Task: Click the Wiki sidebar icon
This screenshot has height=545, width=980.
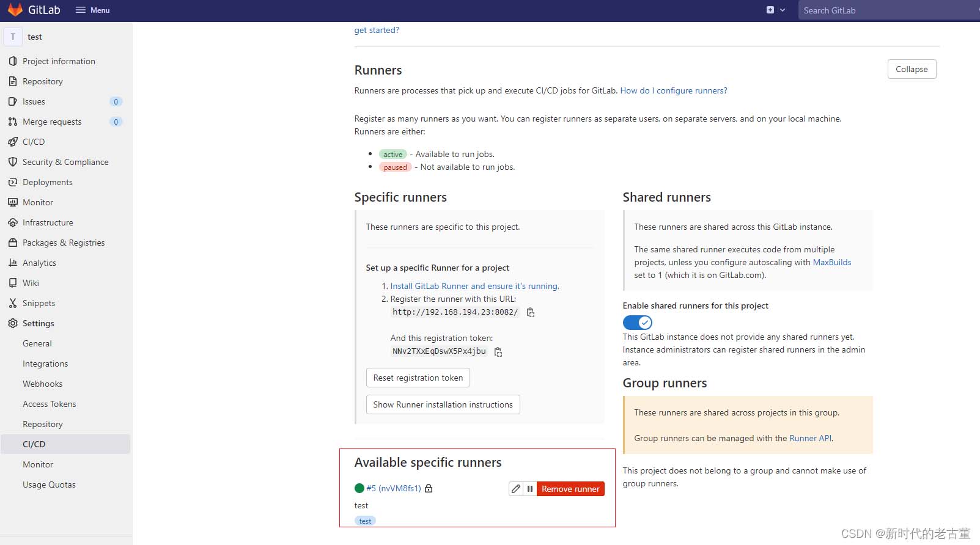Action: [13, 283]
